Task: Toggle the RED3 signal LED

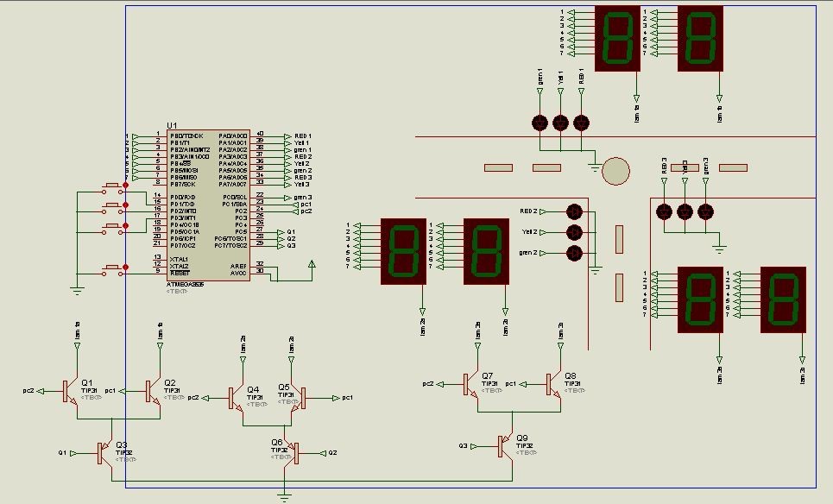Action: 665,211
